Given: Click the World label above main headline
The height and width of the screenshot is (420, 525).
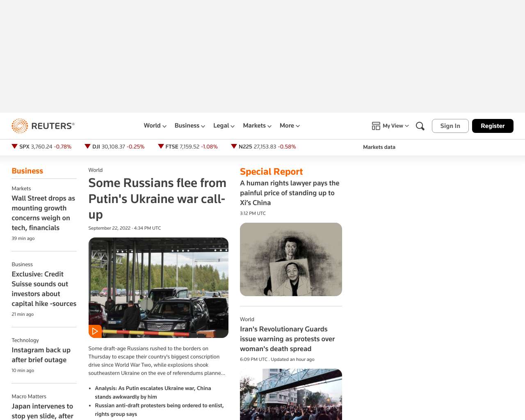Looking at the screenshot, I should pyautogui.click(x=96, y=170).
